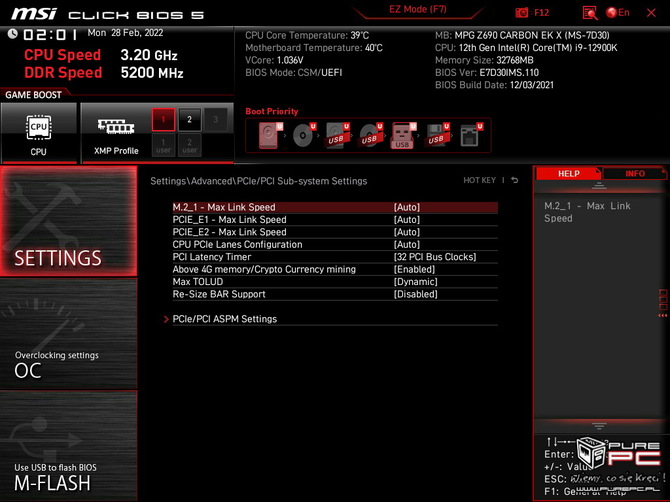Enable XMP profile 1
This screenshot has width=670, height=502.
point(163,120)
